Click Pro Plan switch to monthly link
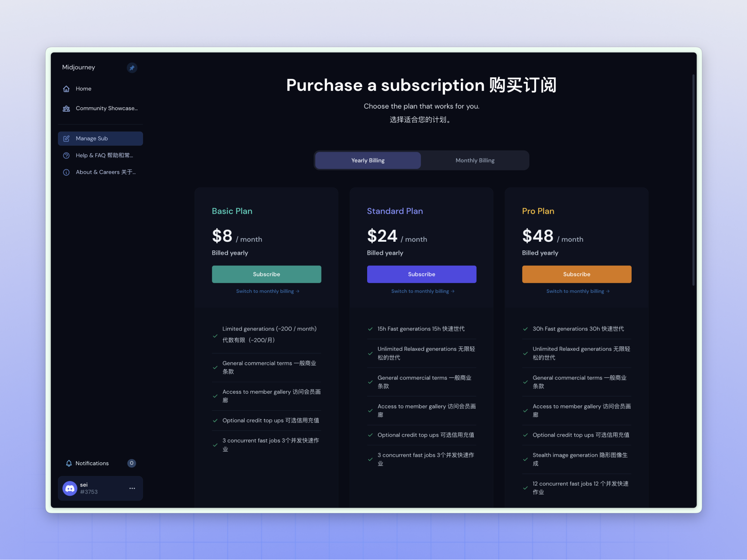 point(577,291)
